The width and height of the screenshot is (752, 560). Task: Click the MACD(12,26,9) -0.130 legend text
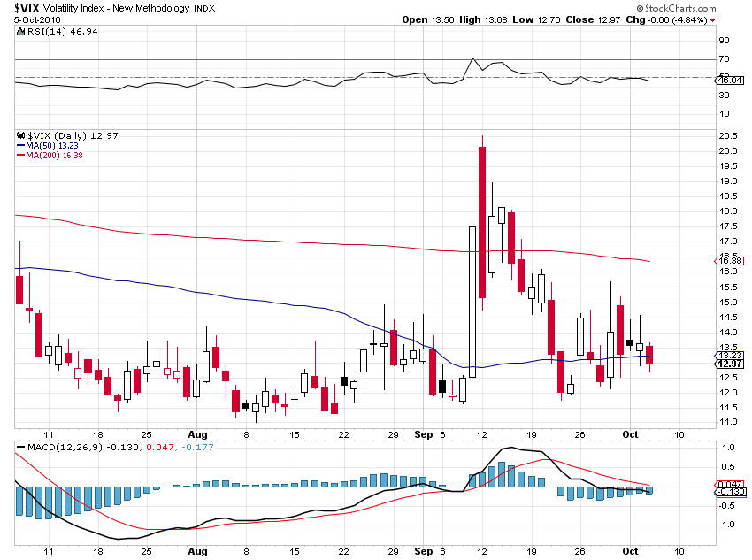(x=83, y=447)
